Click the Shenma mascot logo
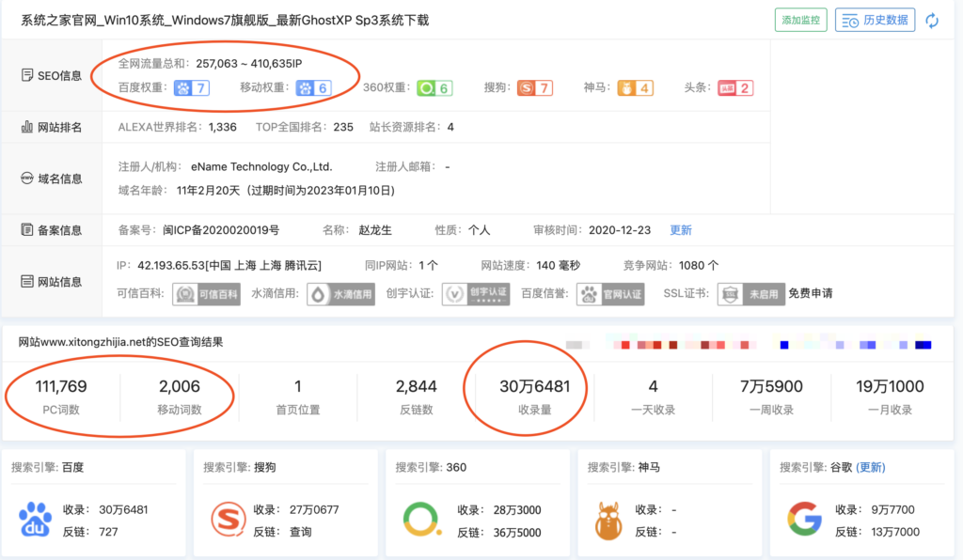This screenshot has height=560, width=963. pyautogui.click(x=608, y=521)
